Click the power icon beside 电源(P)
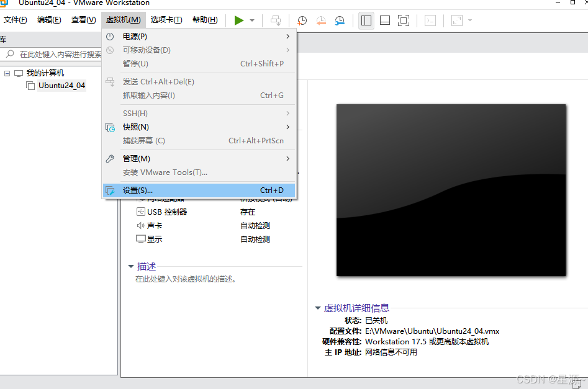Image resolution: width=588 pixels, height=389 pixels. pyautogui.click(x=110, y=37)
